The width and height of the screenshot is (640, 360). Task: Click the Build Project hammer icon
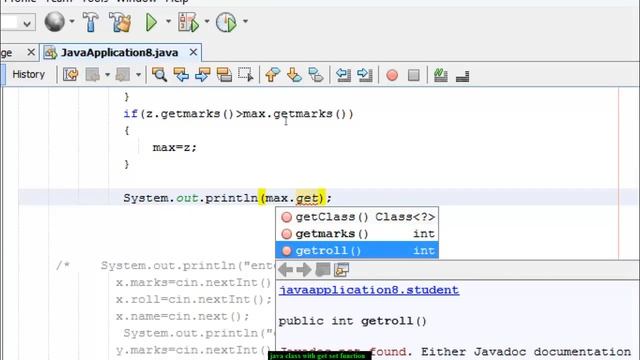click(x=90, y=22)
